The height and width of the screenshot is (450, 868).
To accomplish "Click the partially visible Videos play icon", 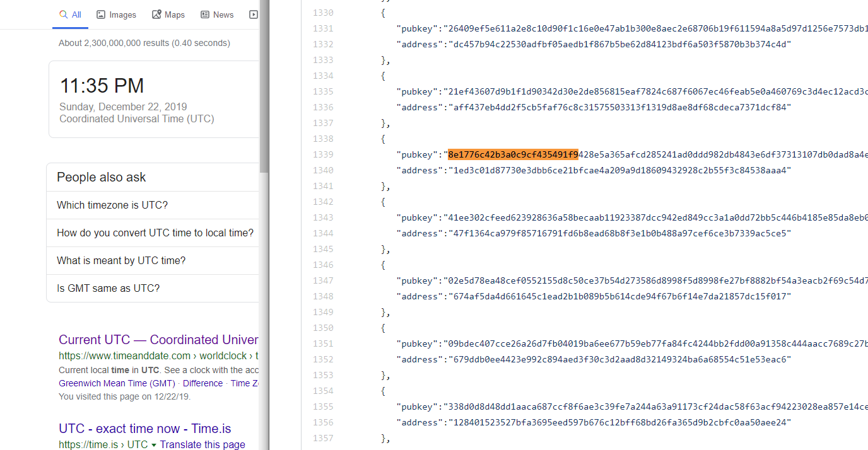I will coord(255,14).
